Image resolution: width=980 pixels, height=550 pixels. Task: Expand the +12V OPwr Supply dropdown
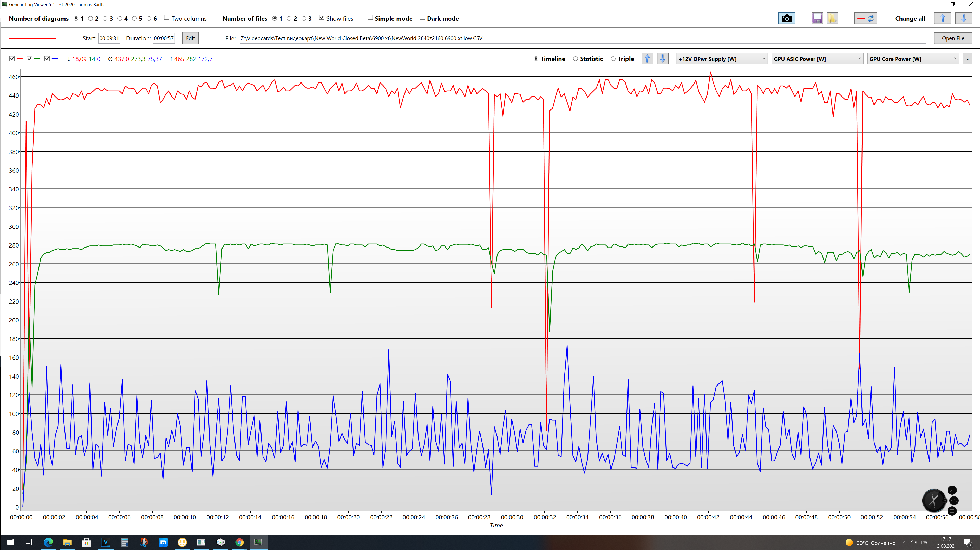pos(721,59)
